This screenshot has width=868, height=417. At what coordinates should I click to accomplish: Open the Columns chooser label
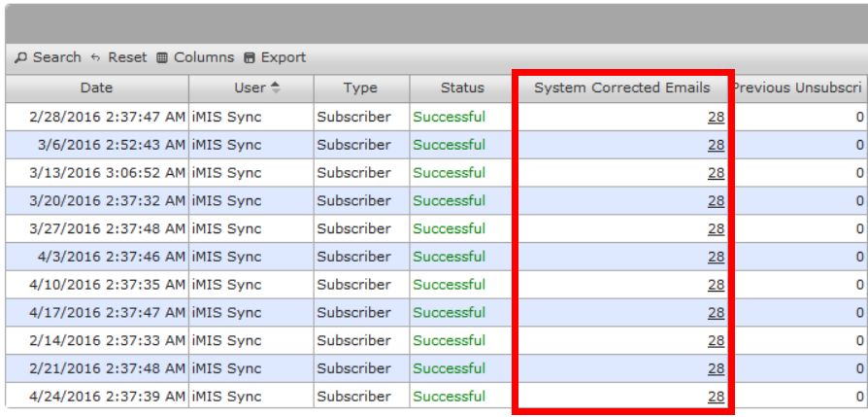pyautogui.click(x=204, y=57)
